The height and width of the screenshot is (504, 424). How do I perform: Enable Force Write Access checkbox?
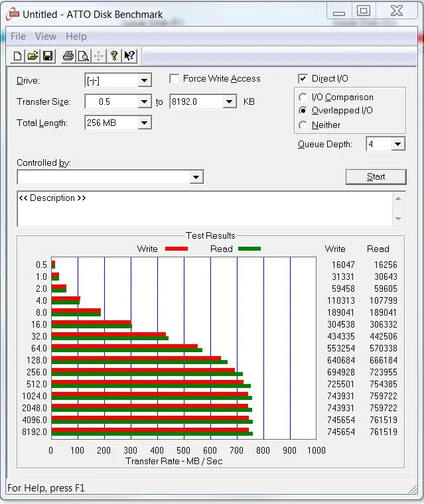pyautogui.click(x=175, y=79)
